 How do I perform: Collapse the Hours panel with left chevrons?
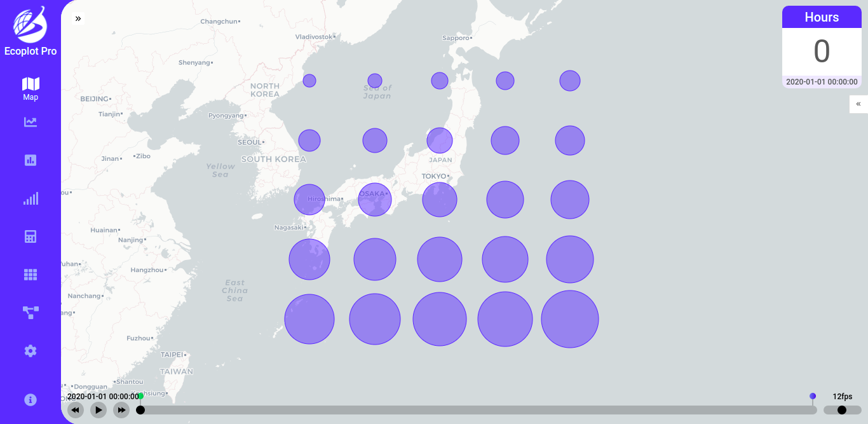[858, 104]
